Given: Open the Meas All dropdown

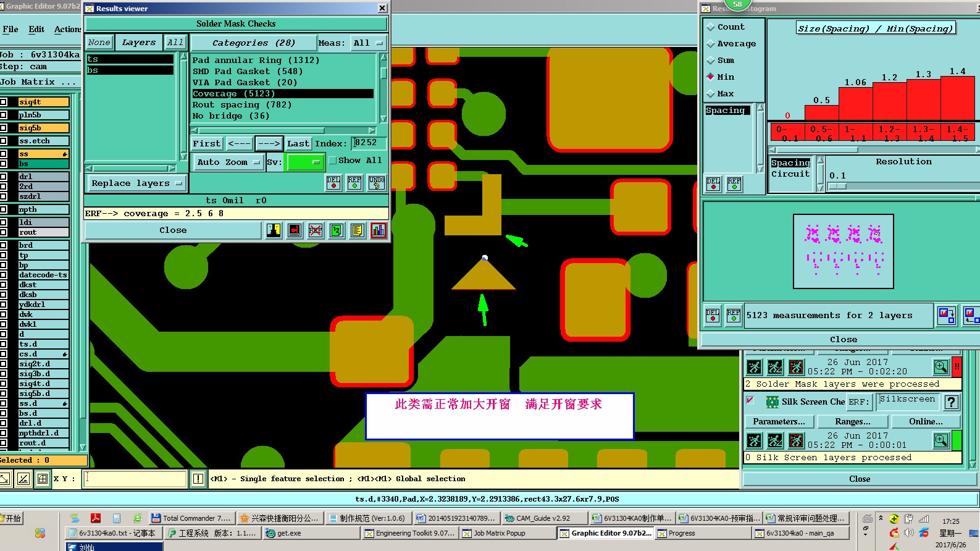Looking at the screenshot, I should pos(368,43).
